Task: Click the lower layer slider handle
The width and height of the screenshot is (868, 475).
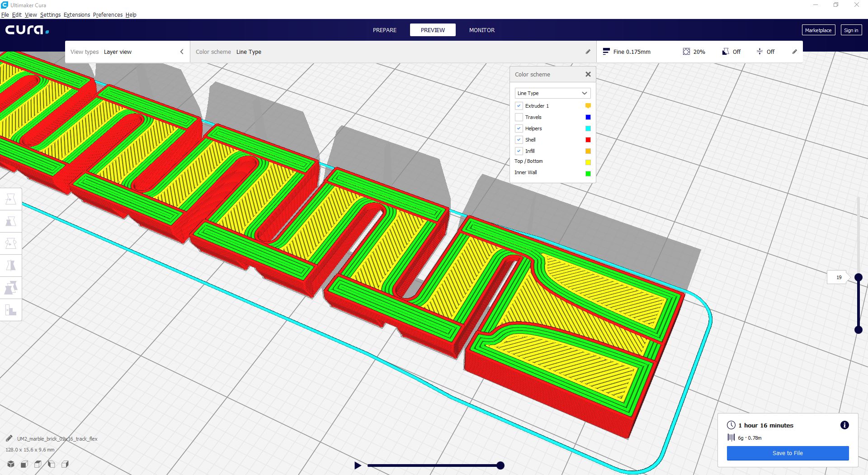Action: (x=858, y=330)
